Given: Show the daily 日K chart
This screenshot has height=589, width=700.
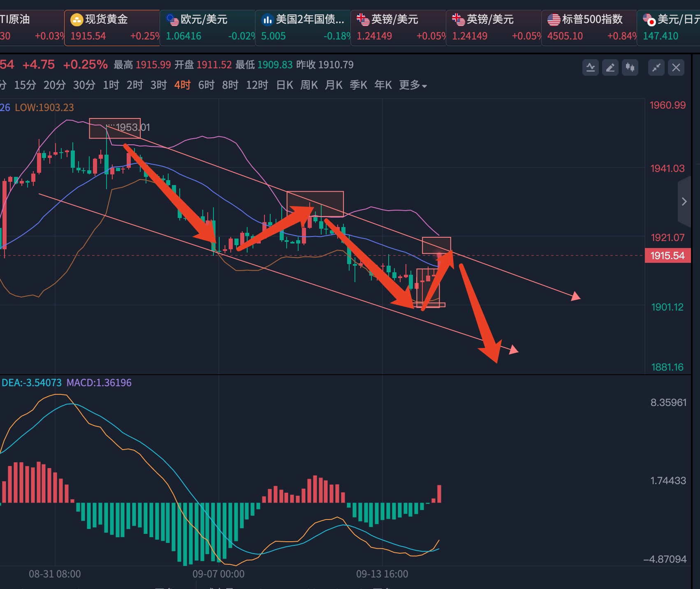Looking at the screenshot, I should tap(285, 85).
